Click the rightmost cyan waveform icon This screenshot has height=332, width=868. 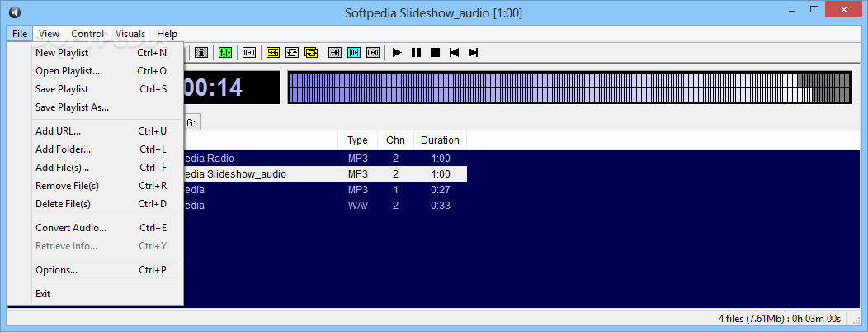[373, 53]
